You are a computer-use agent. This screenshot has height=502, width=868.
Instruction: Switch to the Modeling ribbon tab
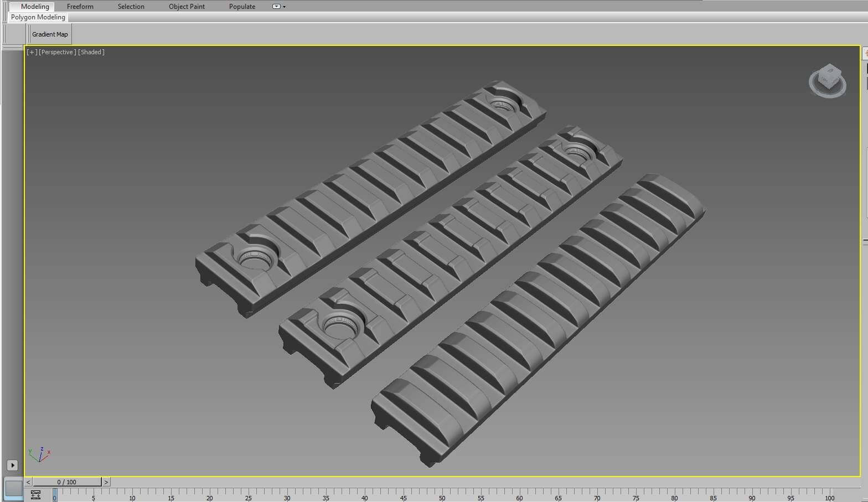[35, 7]
